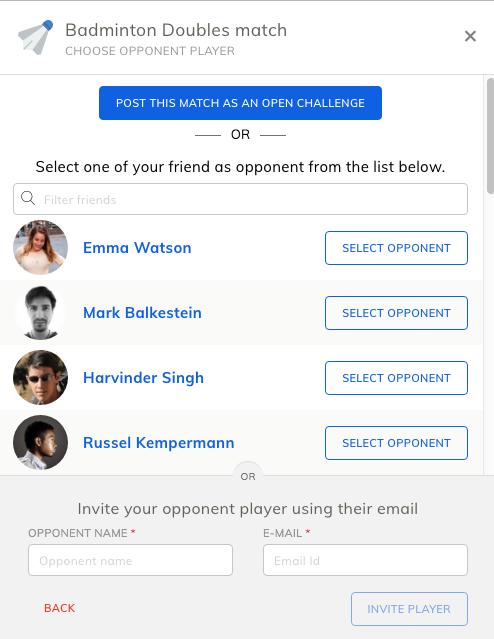Close the opponent selection dialog
This screenshot has width=494, height=639.
click(x=470, y=36)
